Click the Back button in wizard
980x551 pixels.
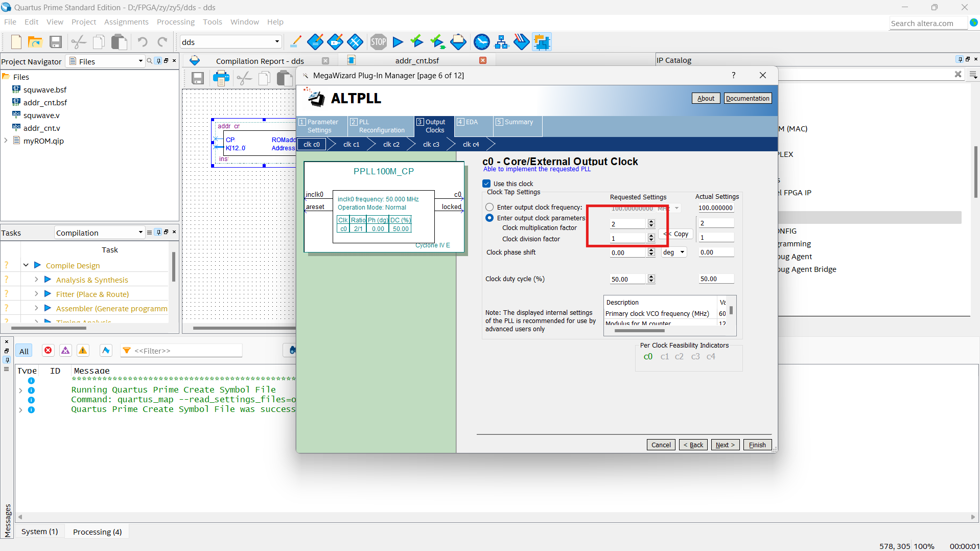click(x=693, y=445)
